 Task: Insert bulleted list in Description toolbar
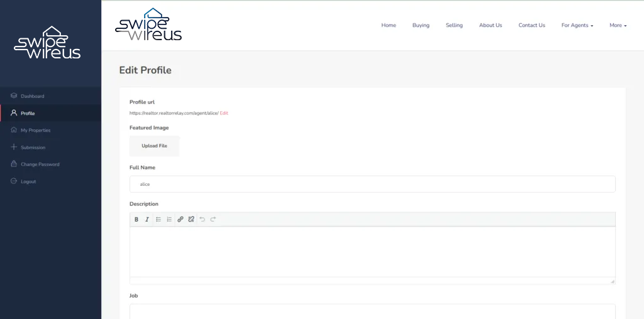(x=158, y=219)
